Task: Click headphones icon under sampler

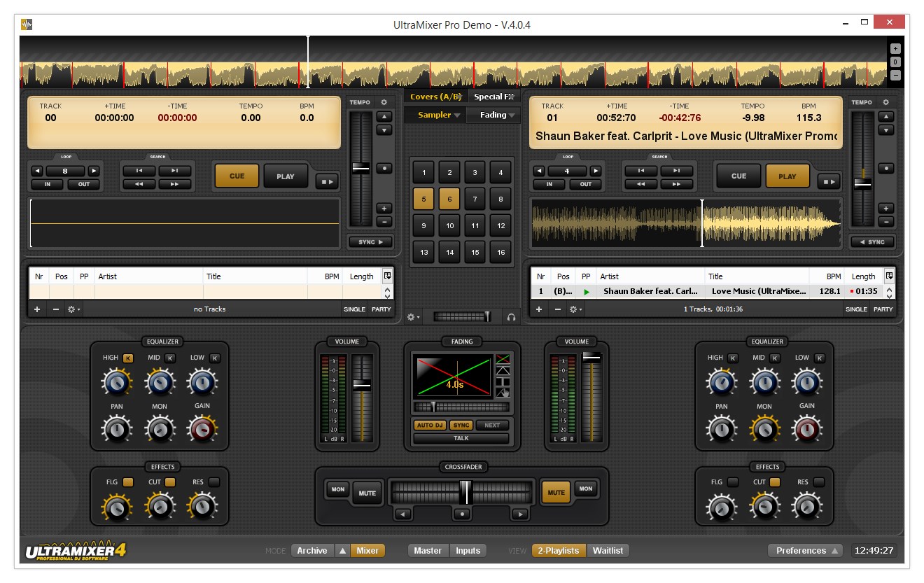Action: pos(511,317)
